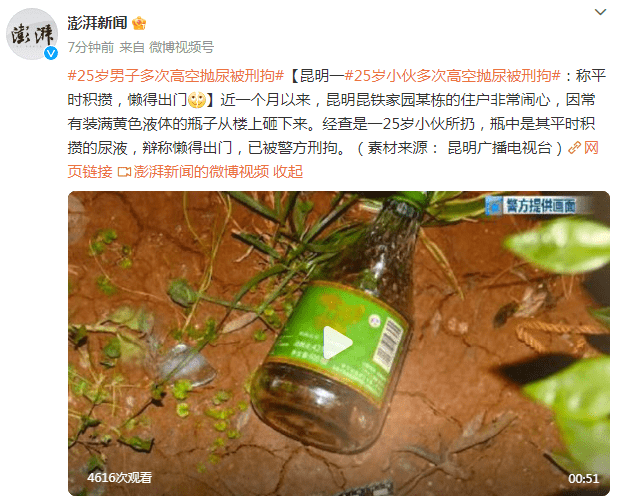618x502 pixels.
Task: Open hashtag #25岁男子多次高空抛尿被刑拘#
Action: click(176, 75)
